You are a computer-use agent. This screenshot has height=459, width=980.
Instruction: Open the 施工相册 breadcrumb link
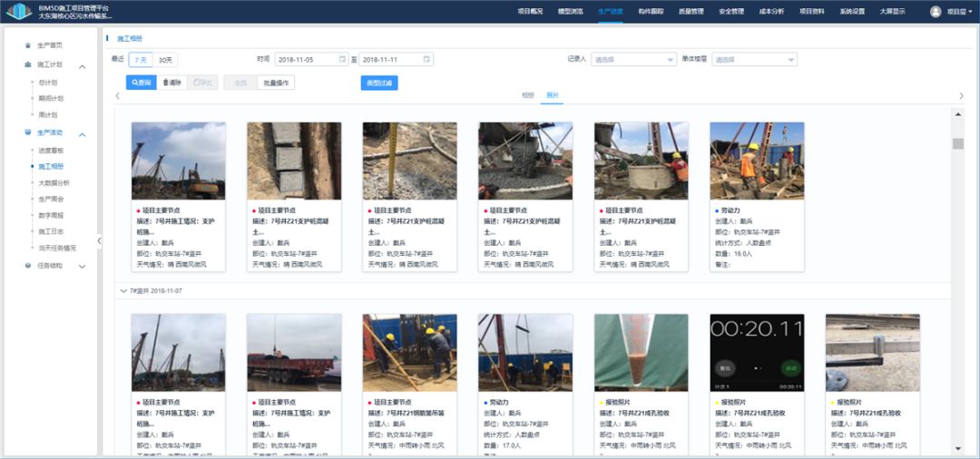coord(130,39)
